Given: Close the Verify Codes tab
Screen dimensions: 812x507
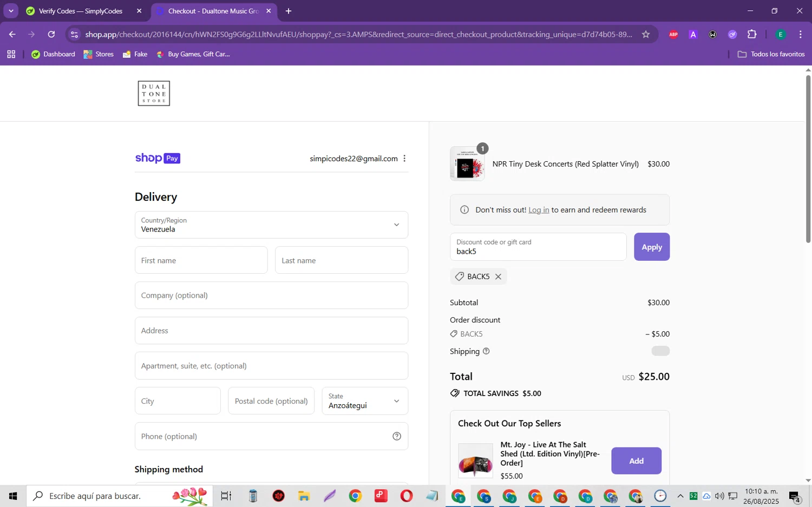Looking at the screenshot, I should [x=139, y=11].
